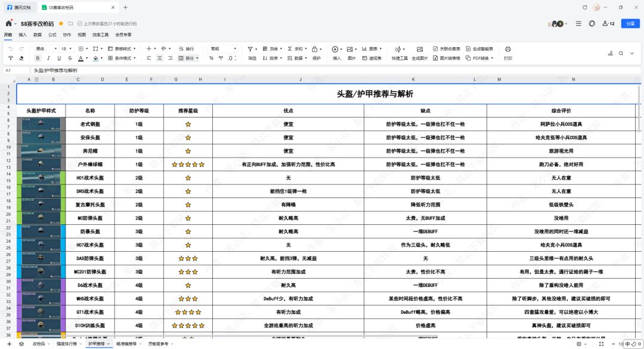The image size is (644, 349).
Task: Click 图片转表格 button
Action: tap(447, 58)
